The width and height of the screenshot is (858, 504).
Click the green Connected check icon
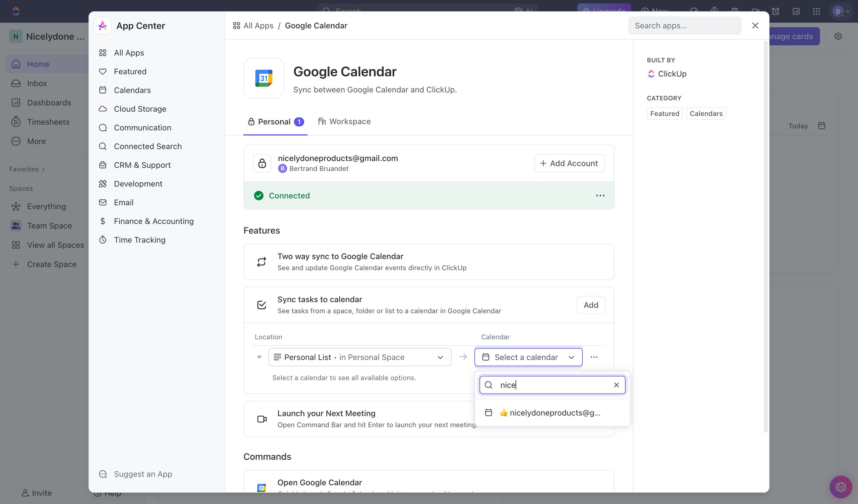pyautogui.click(x=259, y=196)
